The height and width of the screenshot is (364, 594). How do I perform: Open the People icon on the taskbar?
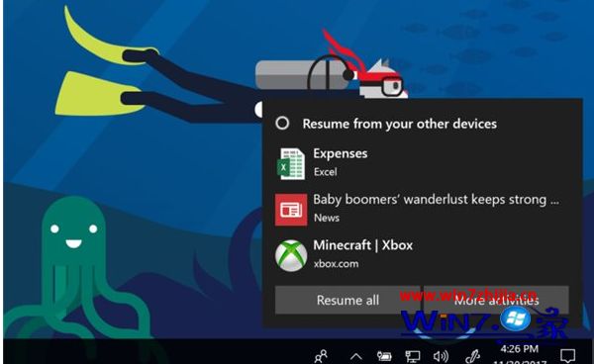(x=321, y=356)
